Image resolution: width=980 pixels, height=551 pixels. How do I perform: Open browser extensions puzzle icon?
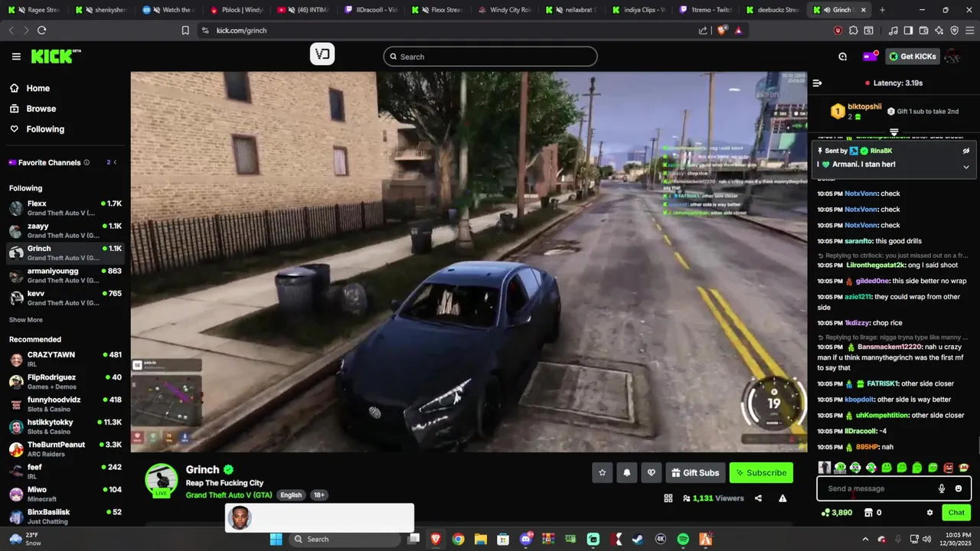coord(853,30)
